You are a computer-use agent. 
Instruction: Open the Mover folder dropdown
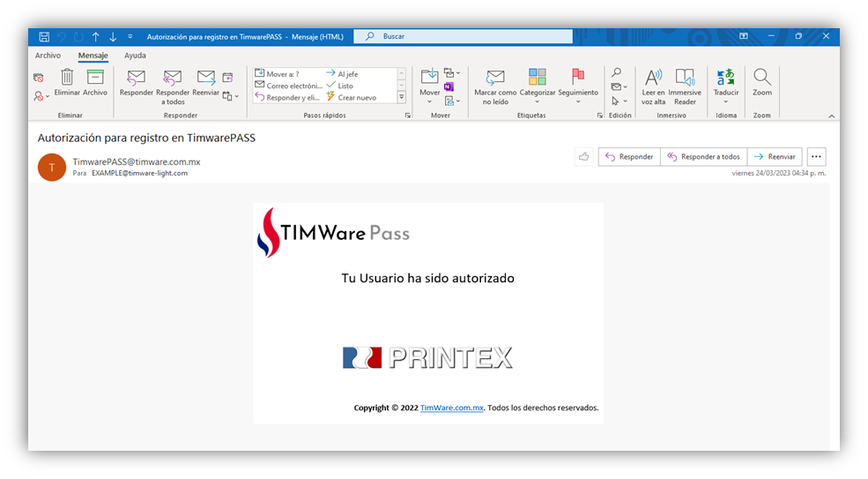pyautogui.click(x=429, y=86)
